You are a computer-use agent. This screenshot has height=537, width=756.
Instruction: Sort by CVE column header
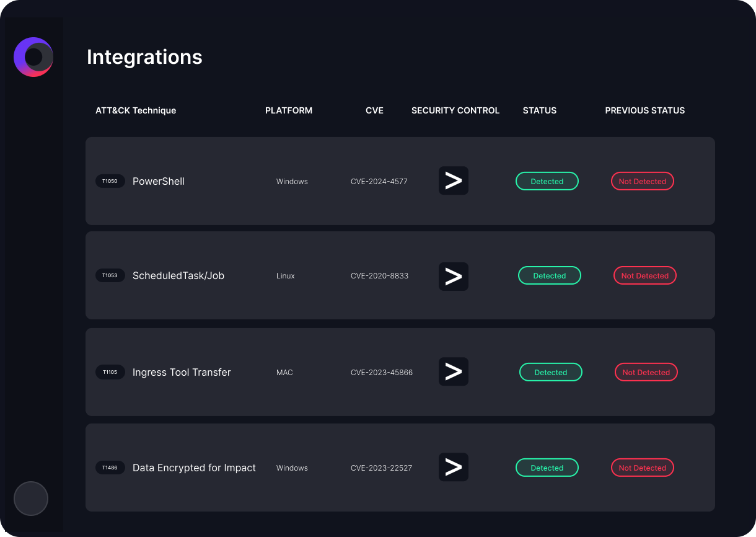click(x=374, y=110)
